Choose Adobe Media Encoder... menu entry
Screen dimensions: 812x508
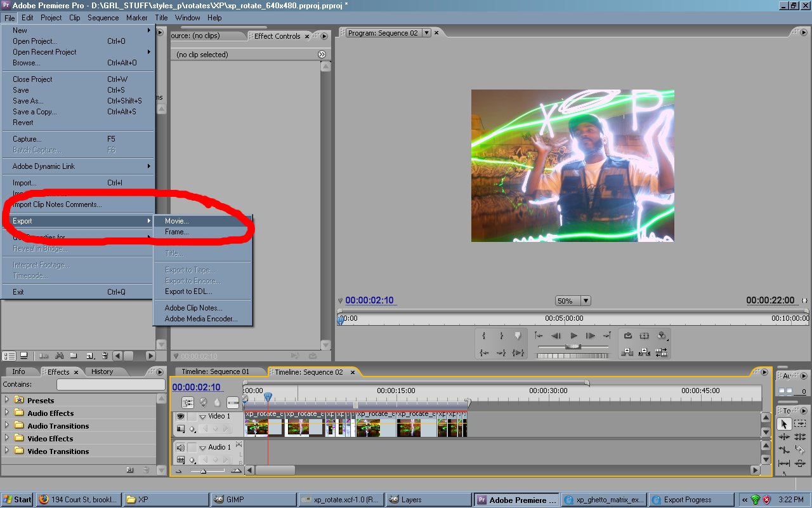tap(203, 319)
